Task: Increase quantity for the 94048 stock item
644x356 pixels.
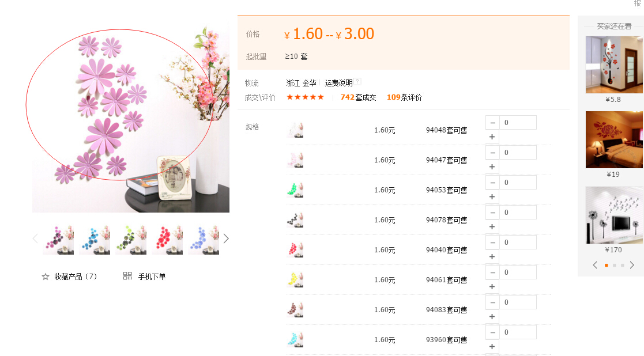Action: point(492,137)
